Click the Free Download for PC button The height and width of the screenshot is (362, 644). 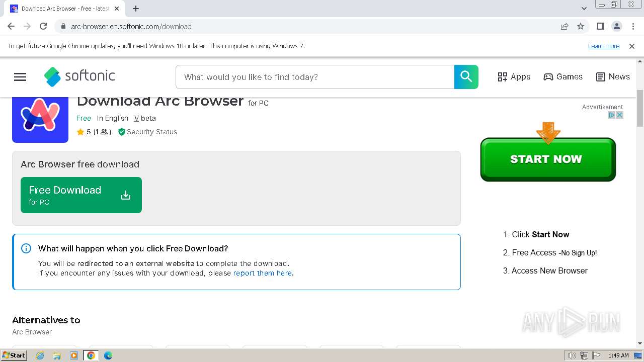point(81,195)
